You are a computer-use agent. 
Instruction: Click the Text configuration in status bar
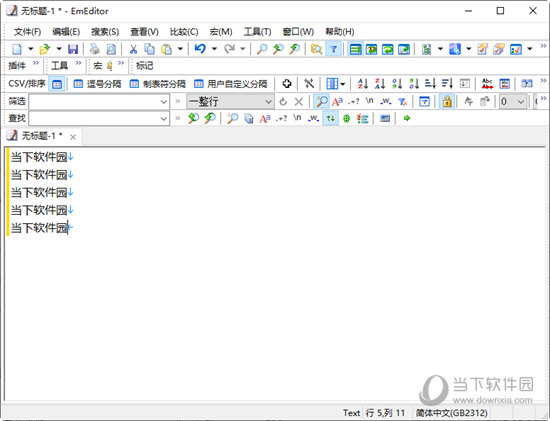[351, 413]
